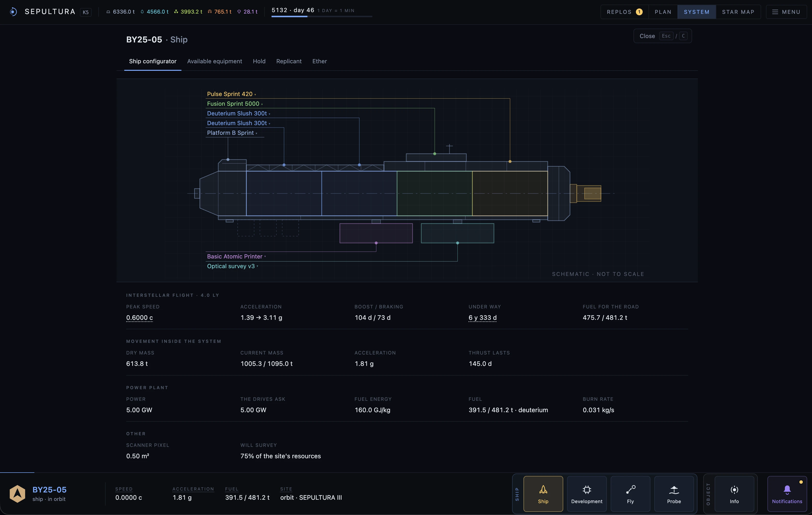Screen dimensions: 812x515
Task: Close the ship panel
Action: (x=662, y=36)
